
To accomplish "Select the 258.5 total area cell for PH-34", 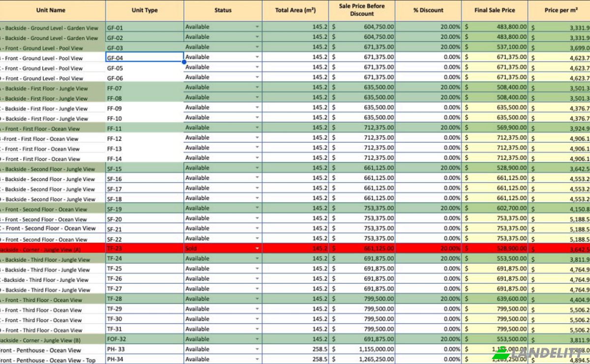I will 295,360.
